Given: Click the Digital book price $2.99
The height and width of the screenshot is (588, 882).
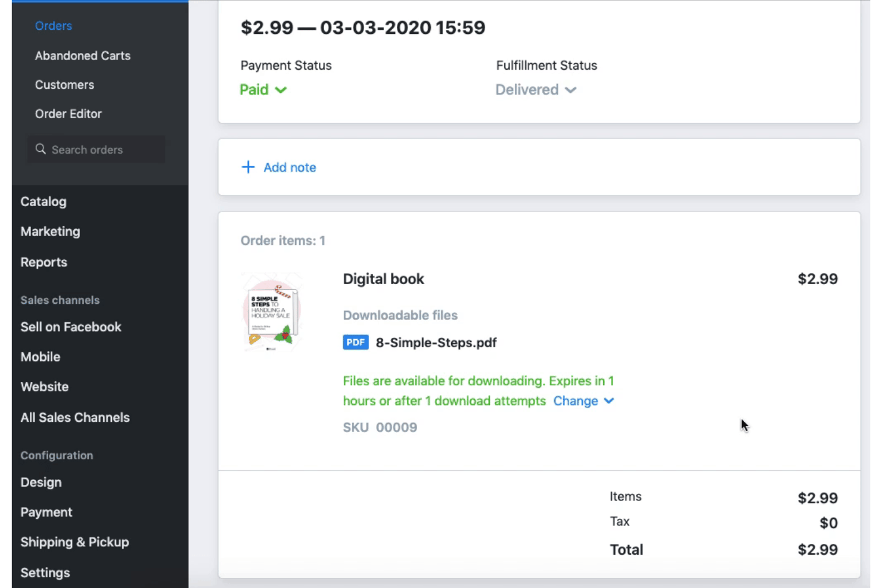Looking at the screenshot, I should [818, 279].
